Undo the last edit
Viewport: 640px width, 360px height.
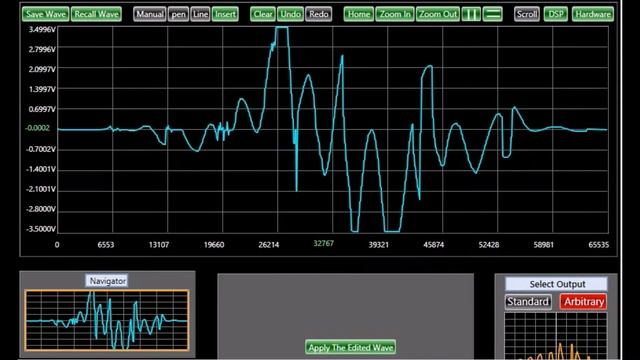point(291,14)
